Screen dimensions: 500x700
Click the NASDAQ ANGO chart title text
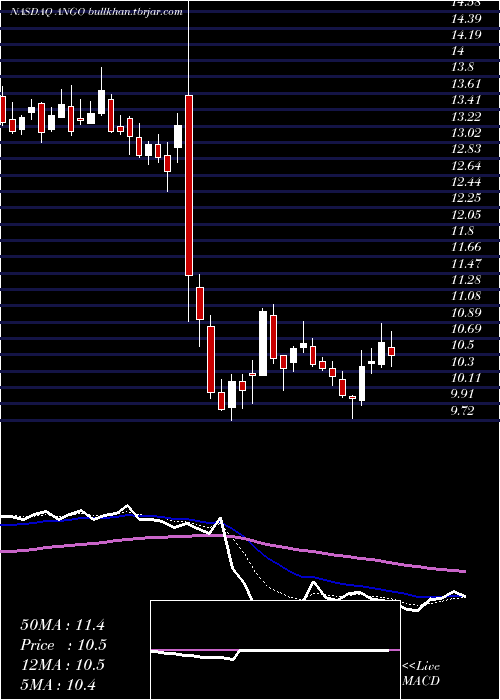pos(97,12)
